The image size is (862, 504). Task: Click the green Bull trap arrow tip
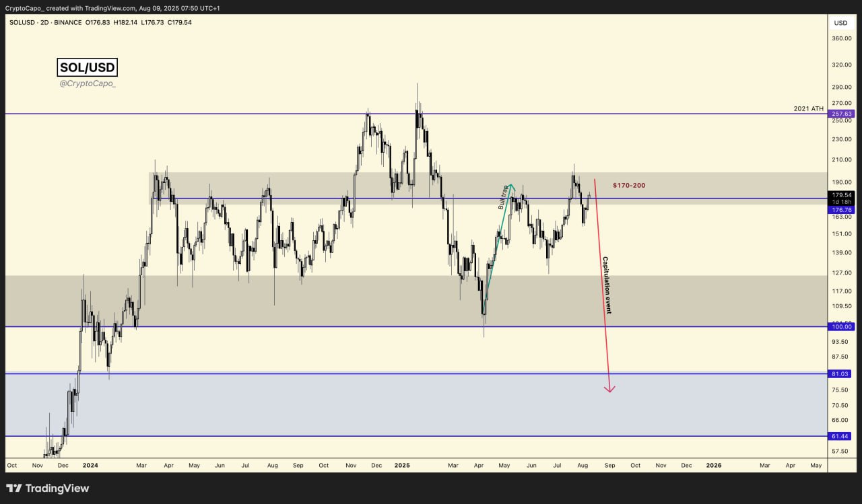point(511,185)
